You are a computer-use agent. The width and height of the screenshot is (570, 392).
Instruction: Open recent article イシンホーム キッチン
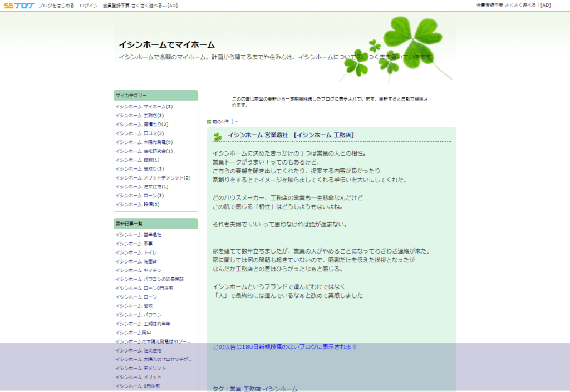point(139,270)
